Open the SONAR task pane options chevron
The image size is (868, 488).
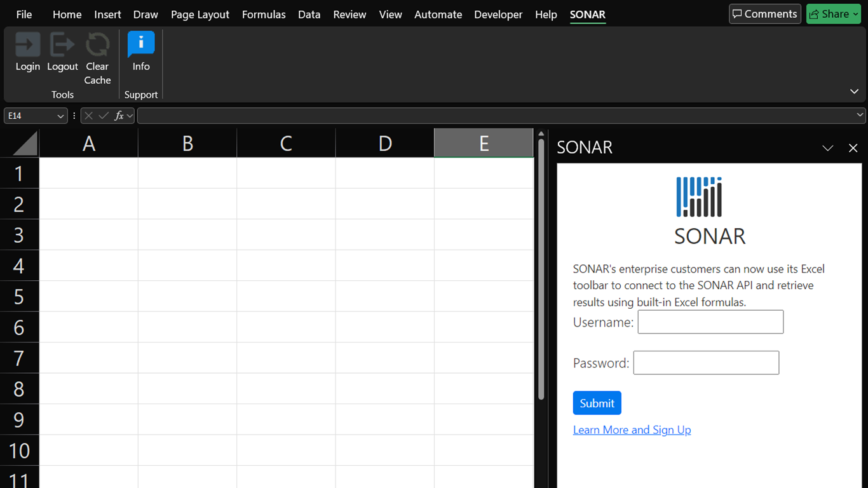827,148
